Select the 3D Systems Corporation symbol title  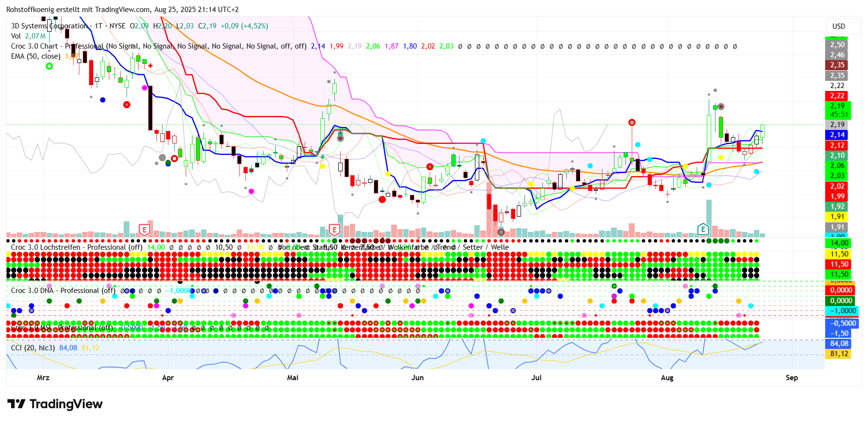tap(49, 26)
